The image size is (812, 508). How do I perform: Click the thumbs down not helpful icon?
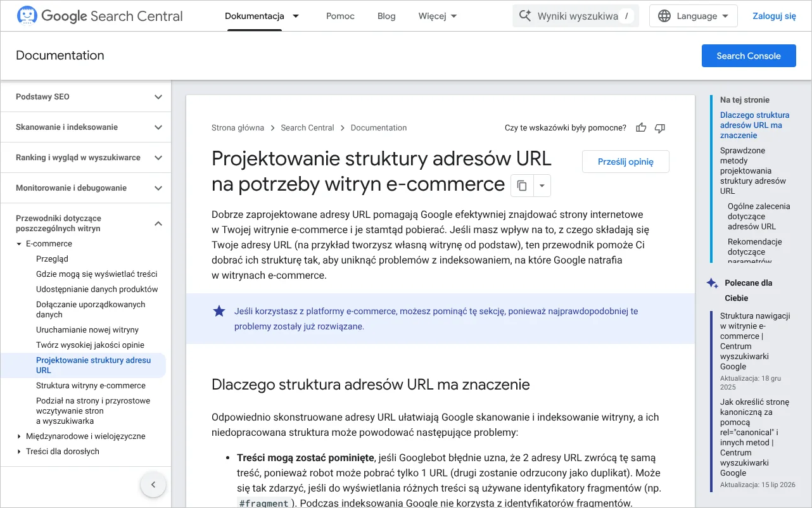660,128
